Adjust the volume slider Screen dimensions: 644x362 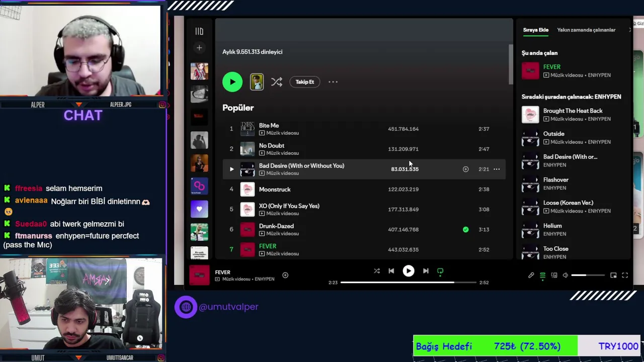pos(588,275)
